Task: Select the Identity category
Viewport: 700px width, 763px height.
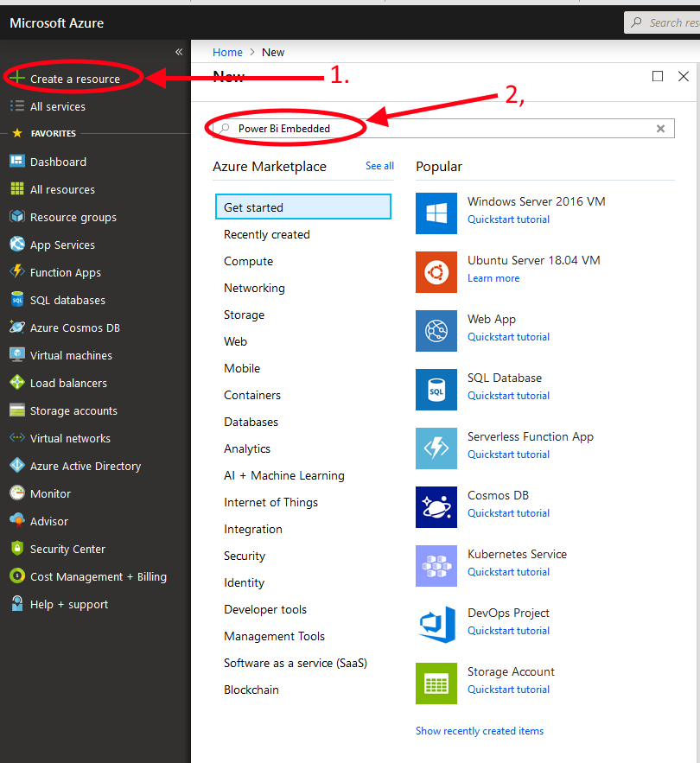Action: [x=244, y=582]
